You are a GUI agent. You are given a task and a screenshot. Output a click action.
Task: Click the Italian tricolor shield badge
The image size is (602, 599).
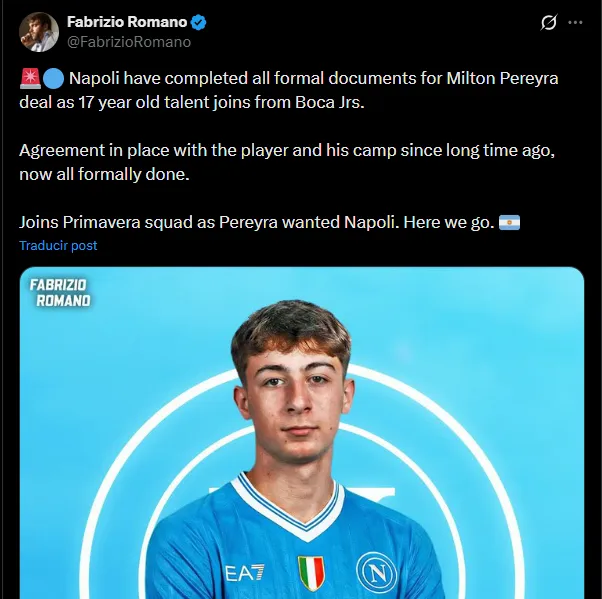(312, 573)
